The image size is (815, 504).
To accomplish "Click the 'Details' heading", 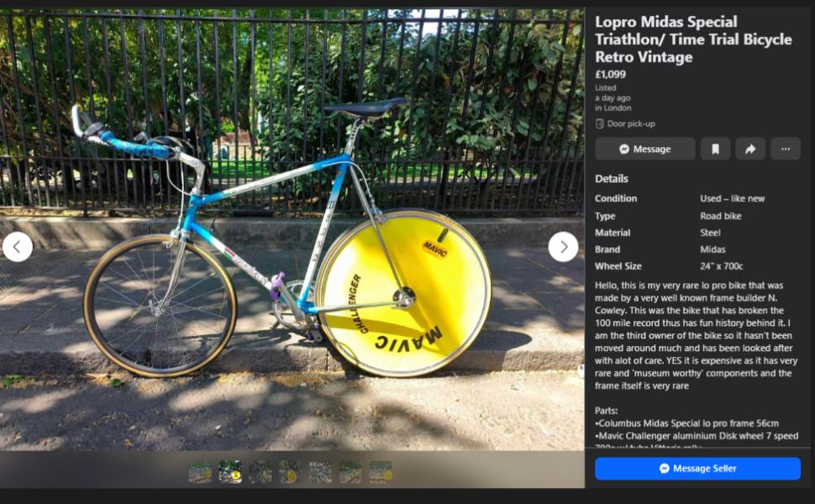I will click(x=612, y=179).
